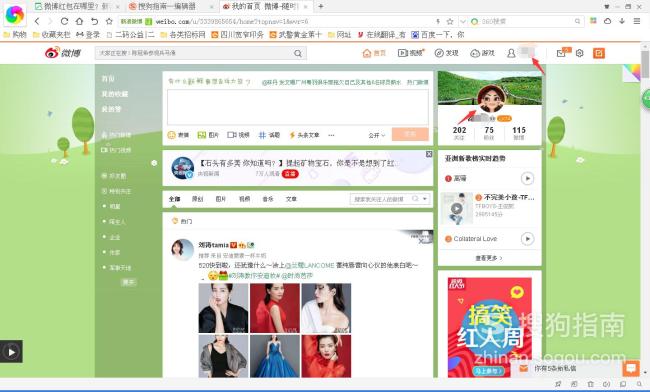
Task: Open the 刘涛tamia username link
Action: coord(213,245)
